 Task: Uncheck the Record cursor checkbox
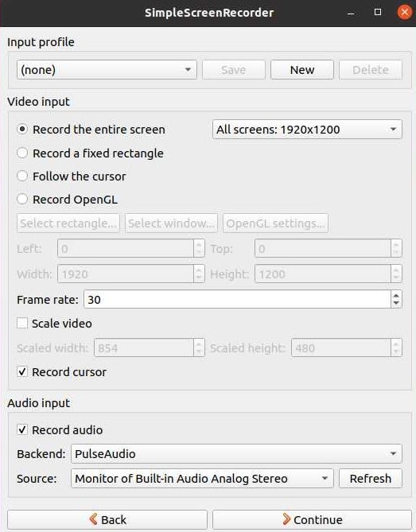coord(22,372)
